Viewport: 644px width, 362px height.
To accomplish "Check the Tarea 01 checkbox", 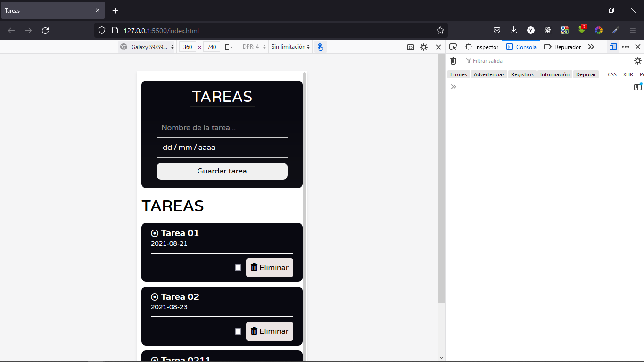I will pyautogui.click(x=238, y=268).
